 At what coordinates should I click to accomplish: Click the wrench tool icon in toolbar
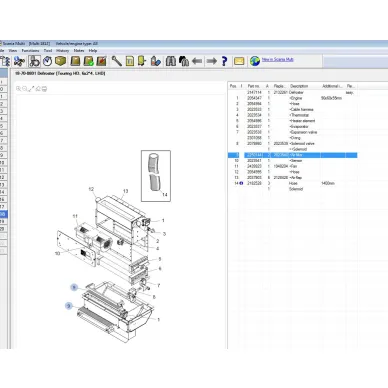(116, 61)
